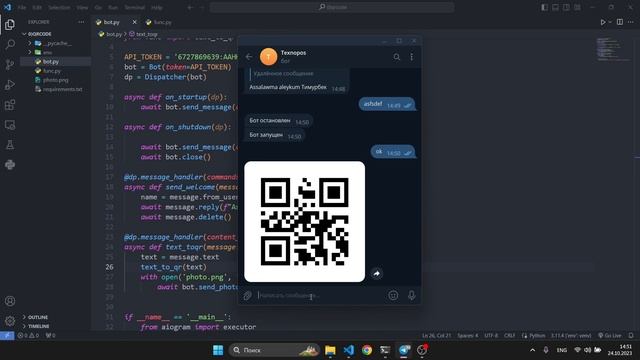Image resolution: width=640 pixels, height=360 pixels.
Task: Click the Ln 26 cursor position status
Action: point(436,336)
